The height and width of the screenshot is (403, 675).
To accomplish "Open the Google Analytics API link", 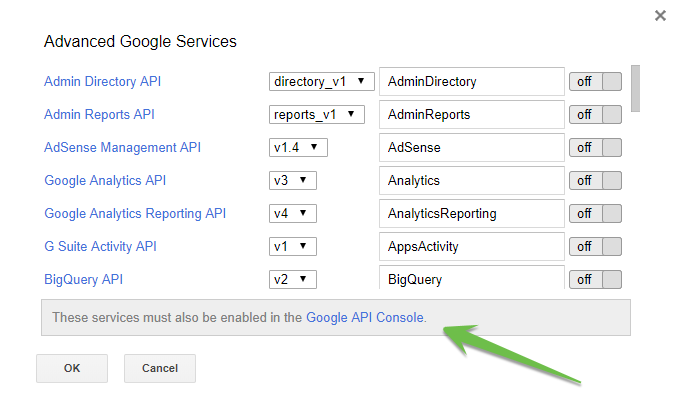I will pos(105,180).
